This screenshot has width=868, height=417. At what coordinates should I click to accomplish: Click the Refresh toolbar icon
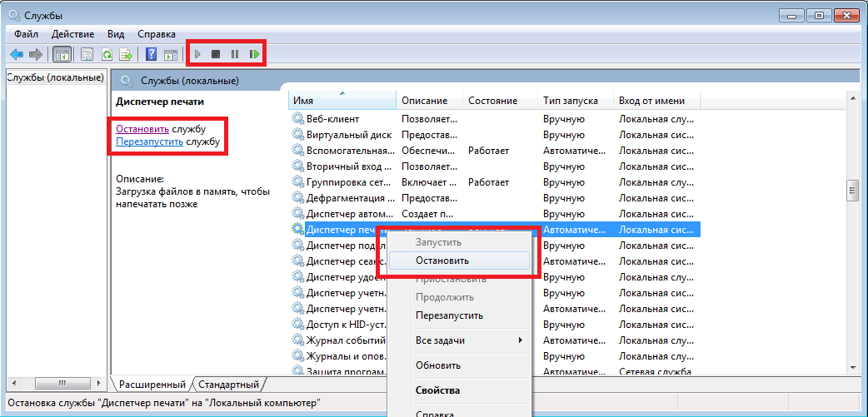pos(107,54)
